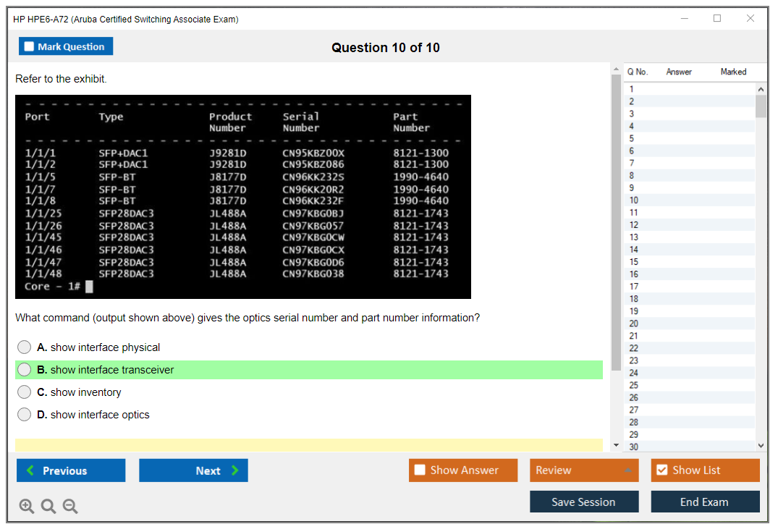The height and width of the screenshot is (532, 778).
Task: Click the Save Session button
Action: [x=584, y=502]
